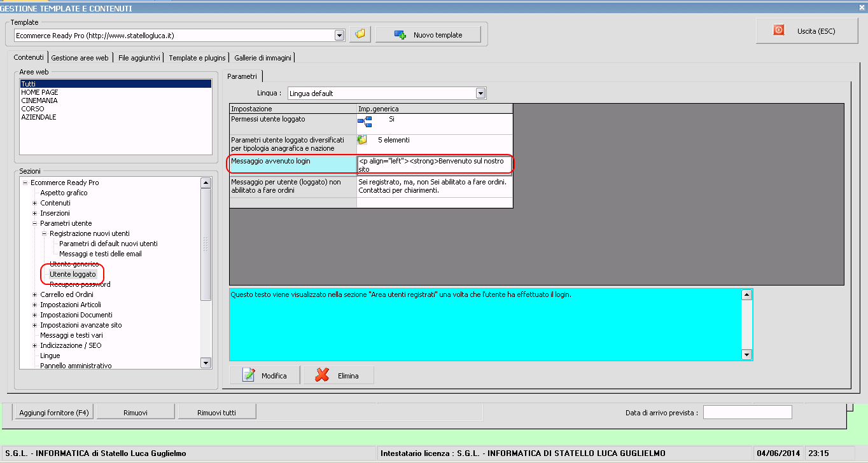This screenshot has width=868, height=463.
Task: Click the Rimuovi button in background window
Action: point(136,413)
